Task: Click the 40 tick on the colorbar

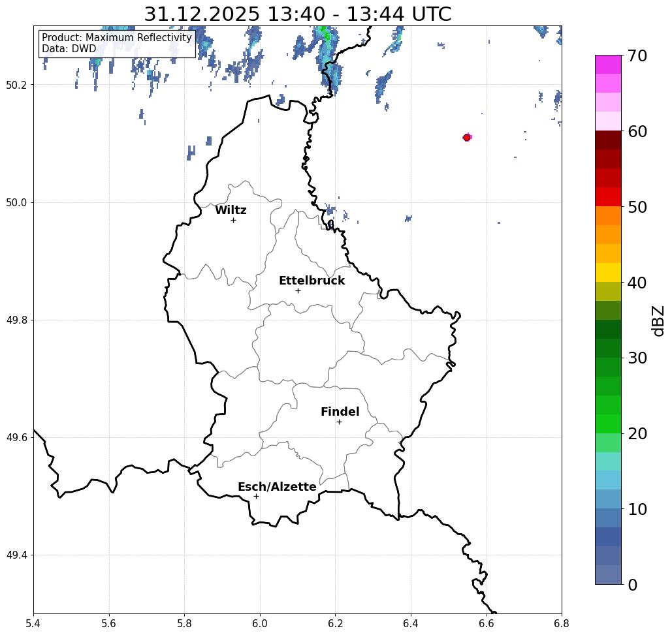Action: click(637, 283)
